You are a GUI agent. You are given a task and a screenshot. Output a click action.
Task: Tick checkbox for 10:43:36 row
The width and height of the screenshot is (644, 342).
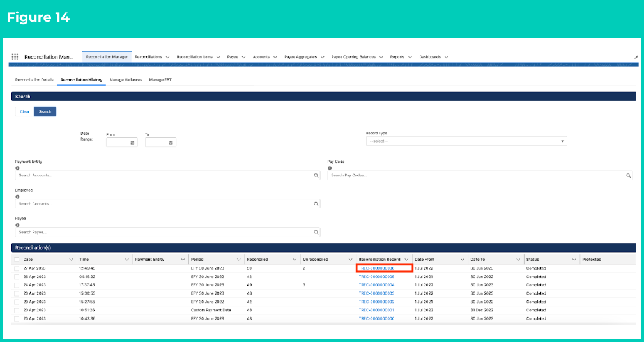17,319
